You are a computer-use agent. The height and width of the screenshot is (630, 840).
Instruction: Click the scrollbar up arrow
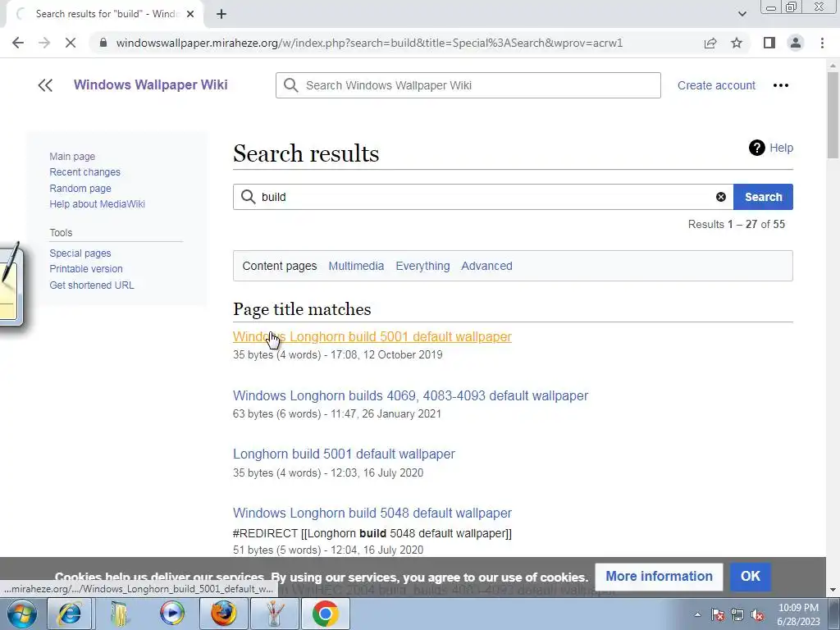(x=833, y=66)
